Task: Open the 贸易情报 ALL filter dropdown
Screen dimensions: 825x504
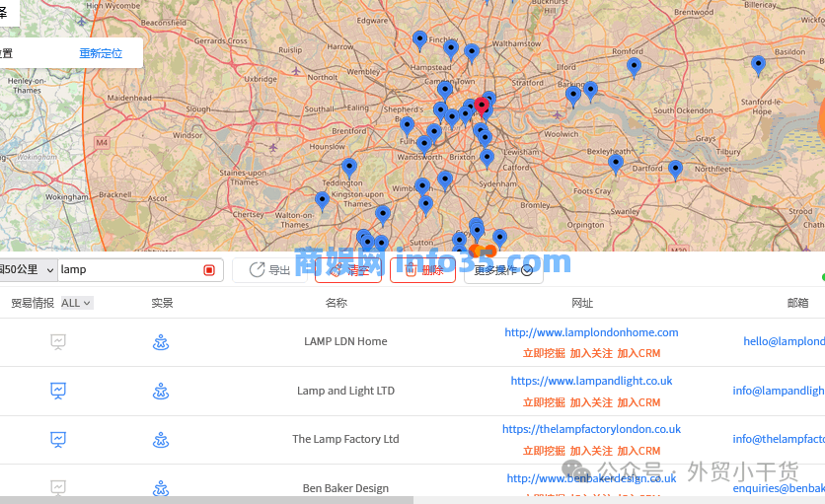Action: coord(77,303)
